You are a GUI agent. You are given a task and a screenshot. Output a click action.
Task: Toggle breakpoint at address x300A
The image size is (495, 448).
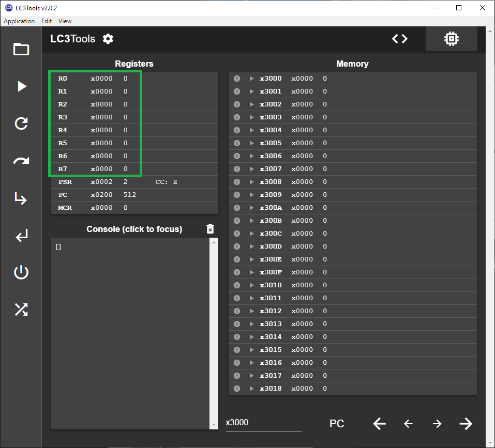coord(237,208)
